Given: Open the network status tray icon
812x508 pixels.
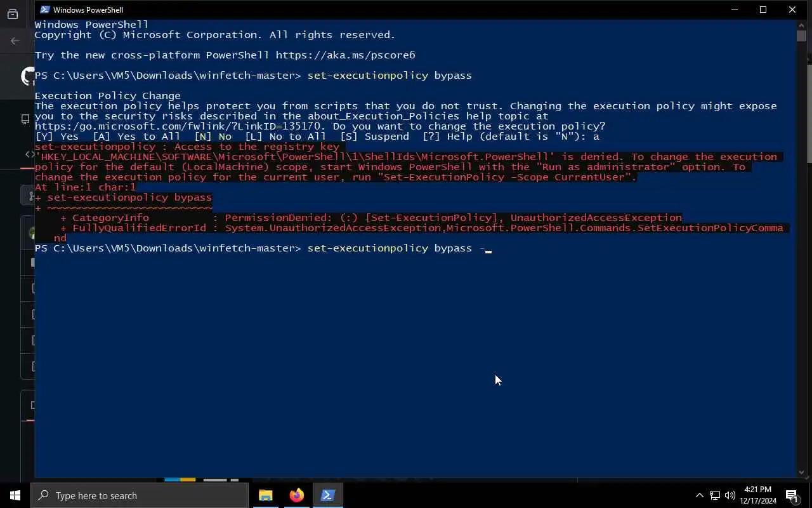Looking at the screenshot, I should coord(714,495).
